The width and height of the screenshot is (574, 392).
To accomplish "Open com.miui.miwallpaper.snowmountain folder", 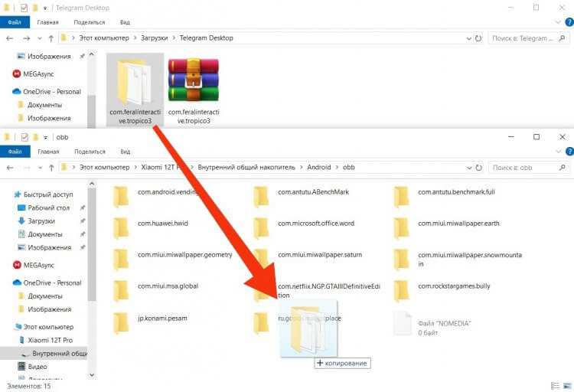I will tap(458, 260).
